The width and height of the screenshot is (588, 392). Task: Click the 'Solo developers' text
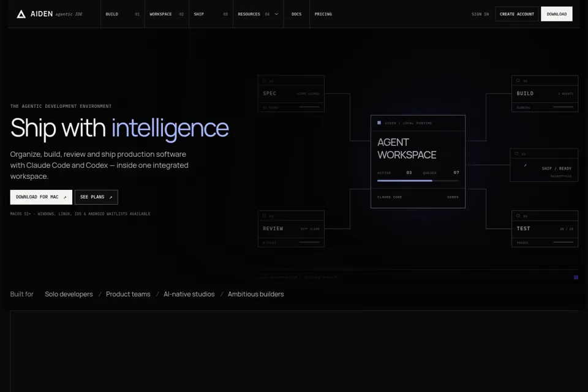(69, 294)
